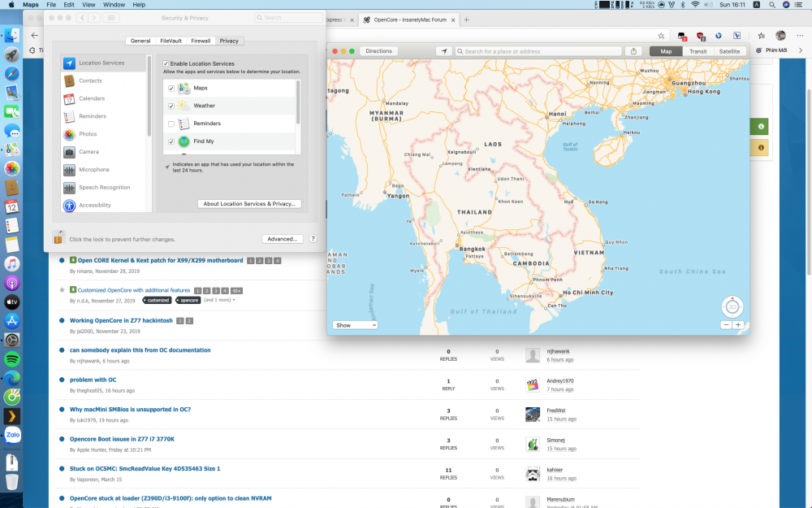Open the View menu
Image resolution: width=812 pixels, height=508 pixels.
(x=89, y=5)
